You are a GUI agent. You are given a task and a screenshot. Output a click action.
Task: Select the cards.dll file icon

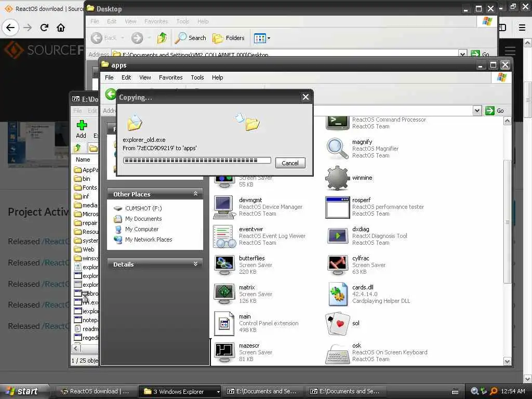(337, 294)
